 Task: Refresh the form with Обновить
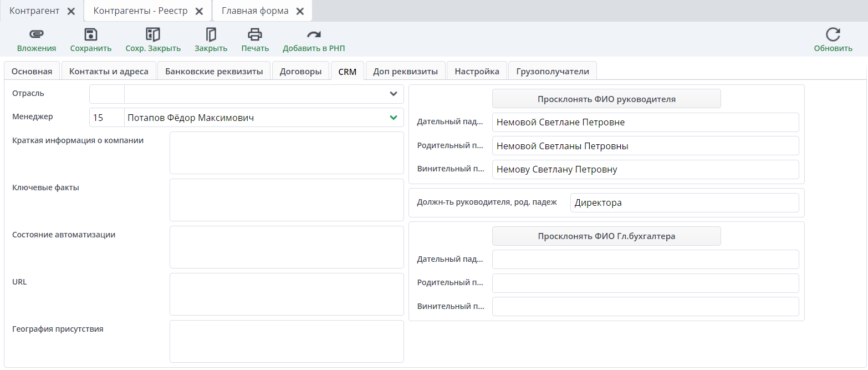point(833,39)
